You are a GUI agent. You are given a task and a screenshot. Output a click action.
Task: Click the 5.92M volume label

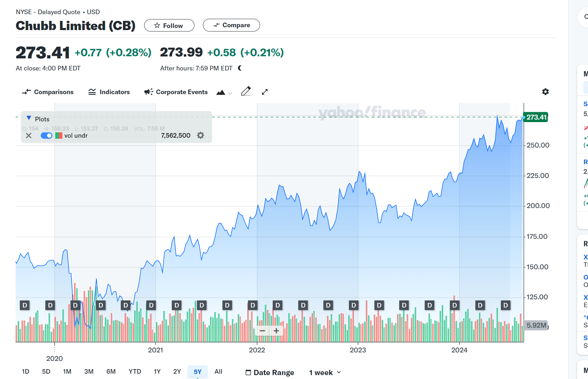[x=536, y=325]
